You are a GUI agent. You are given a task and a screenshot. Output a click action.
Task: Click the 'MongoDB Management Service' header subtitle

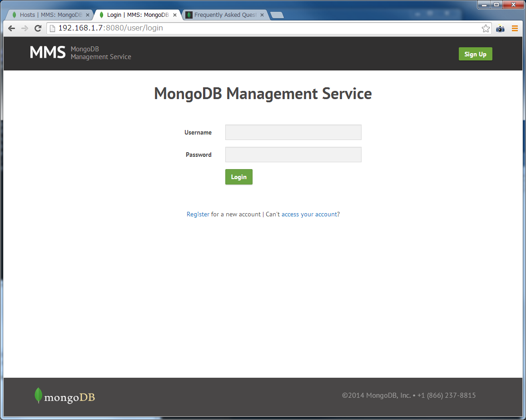101,53
